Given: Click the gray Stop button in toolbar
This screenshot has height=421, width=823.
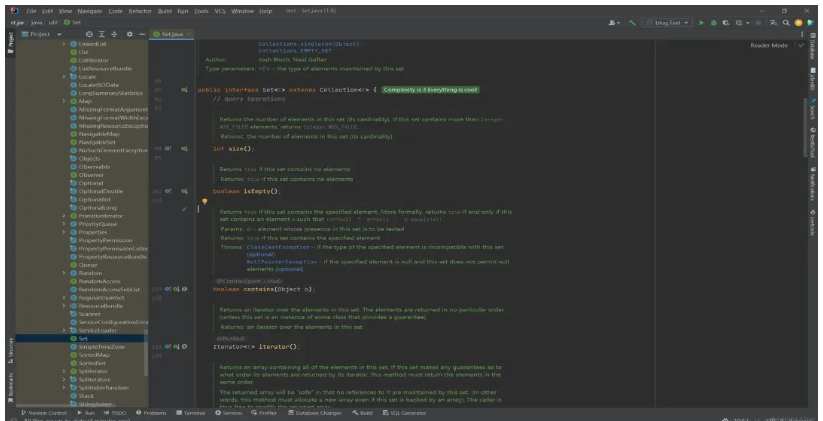Looking at the screenshot, I should [x=758, y=23].
